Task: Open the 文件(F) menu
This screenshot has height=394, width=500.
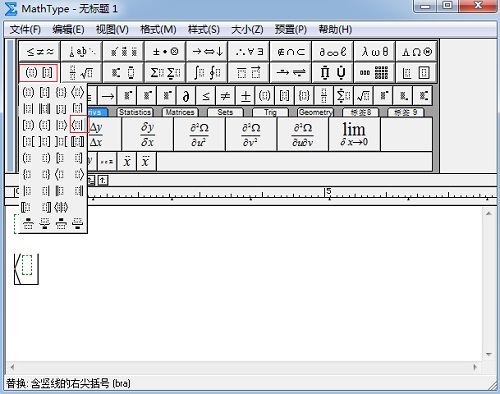Action: click(x=25, y=30)
